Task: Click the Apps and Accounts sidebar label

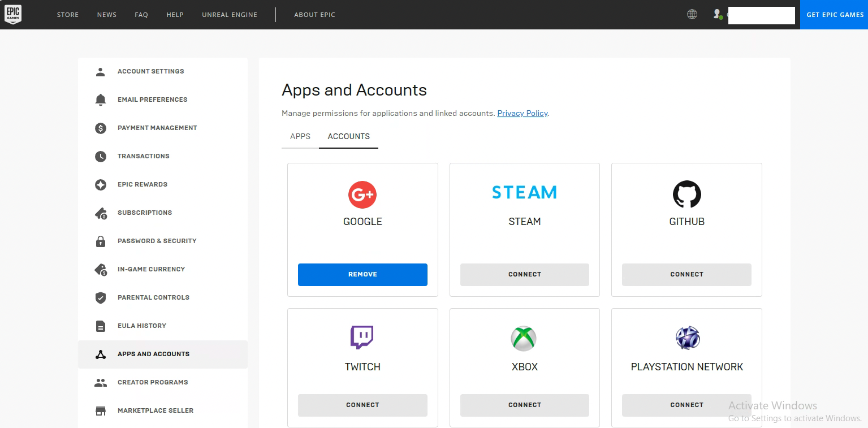Action: pos(154,354)
